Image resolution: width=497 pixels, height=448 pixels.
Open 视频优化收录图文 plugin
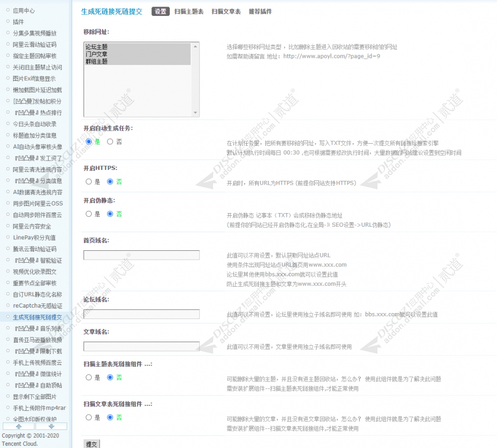pyautogui.click(x=34, y=272)
